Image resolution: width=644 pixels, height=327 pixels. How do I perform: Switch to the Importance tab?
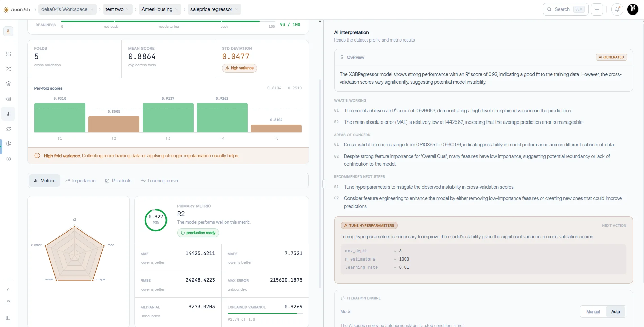(80, 181)
